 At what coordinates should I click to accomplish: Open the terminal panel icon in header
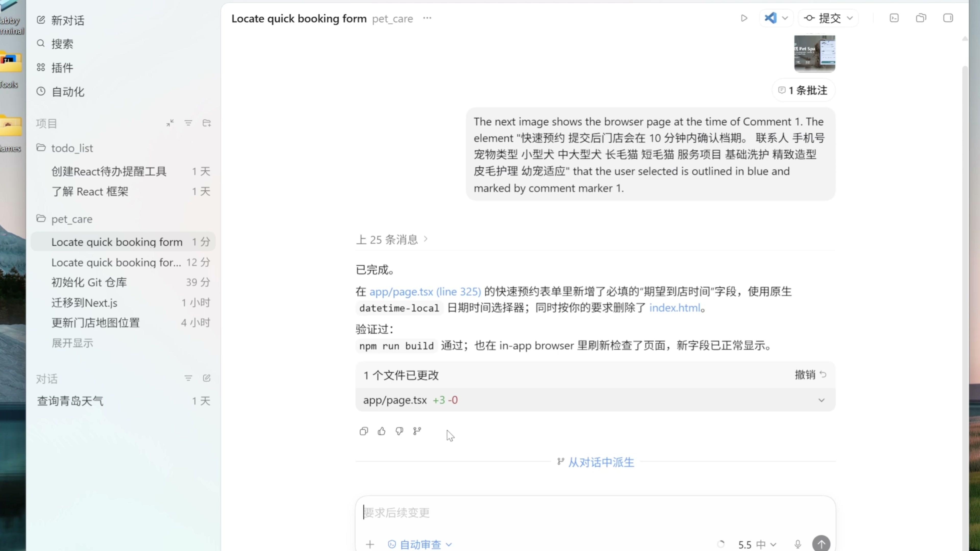894,18
